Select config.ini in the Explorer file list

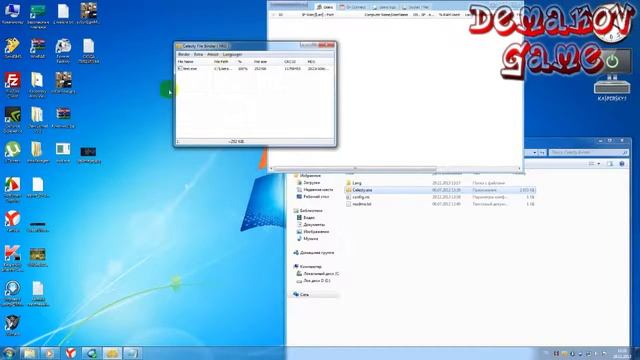(x=361, y=197)
